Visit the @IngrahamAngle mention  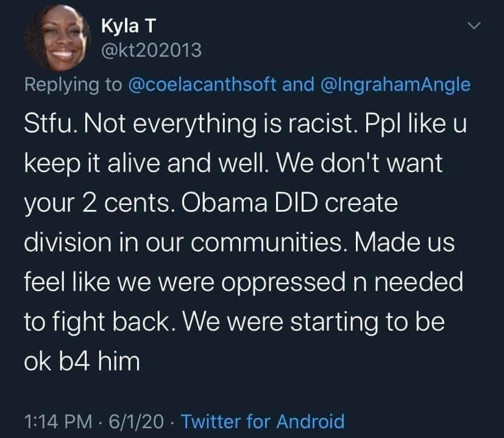point(396,84)
